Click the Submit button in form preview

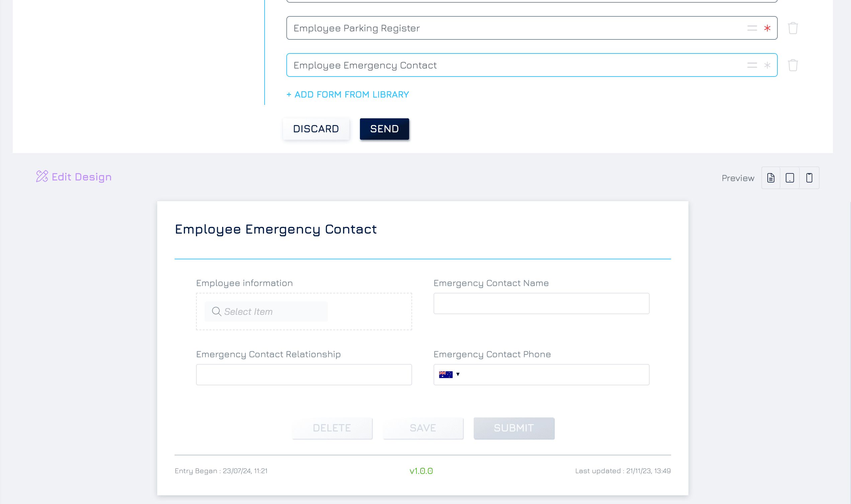[x=514, y=428]
